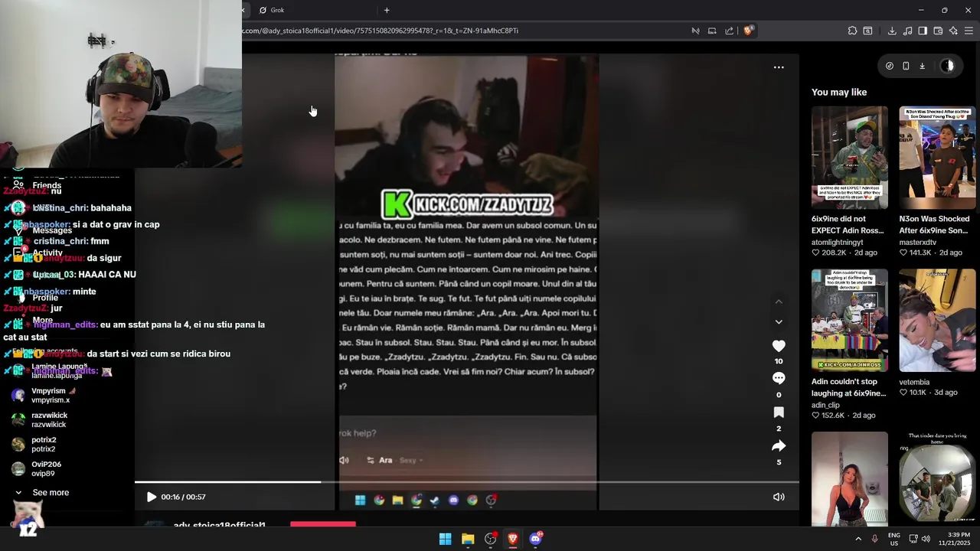The image size is (980, 551).
Task: Open Activity in the TikTok sidebar
Action: pos(47,253)
